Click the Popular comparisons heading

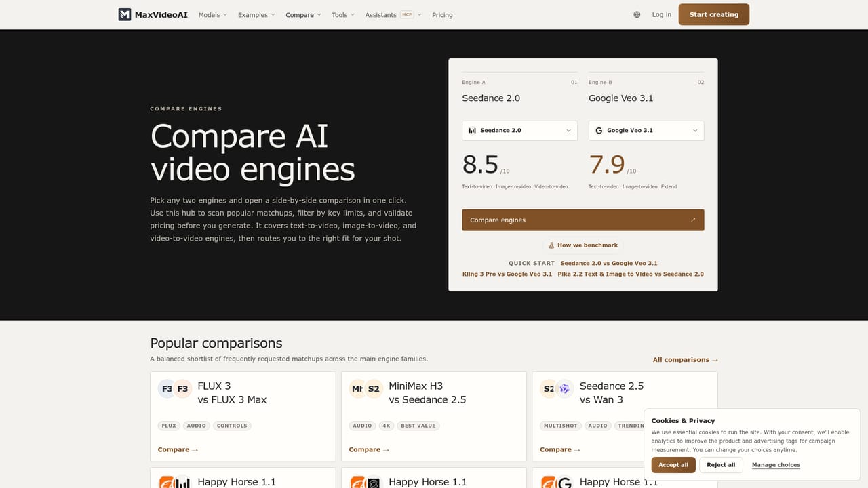pyautogui.click(x=216, y=343)
